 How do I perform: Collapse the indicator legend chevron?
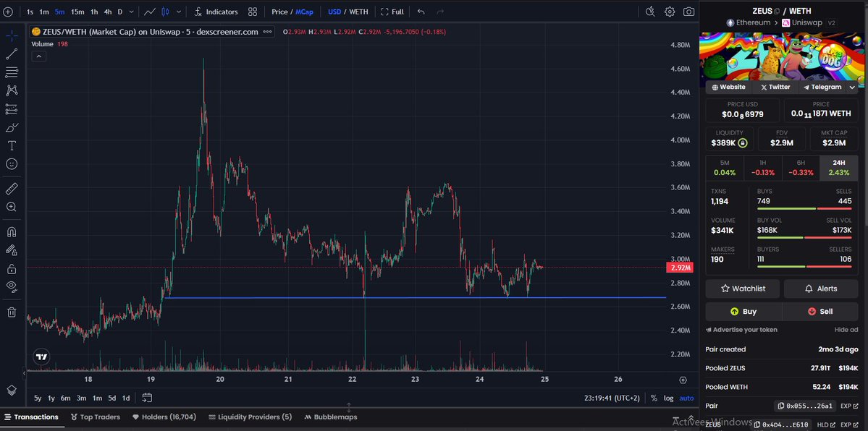[39, 56]
